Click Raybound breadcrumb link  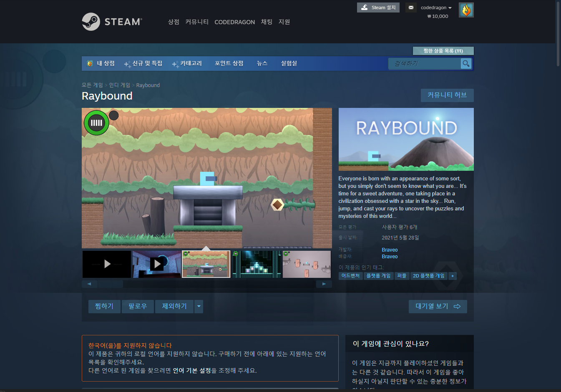(x=148, y=85)
